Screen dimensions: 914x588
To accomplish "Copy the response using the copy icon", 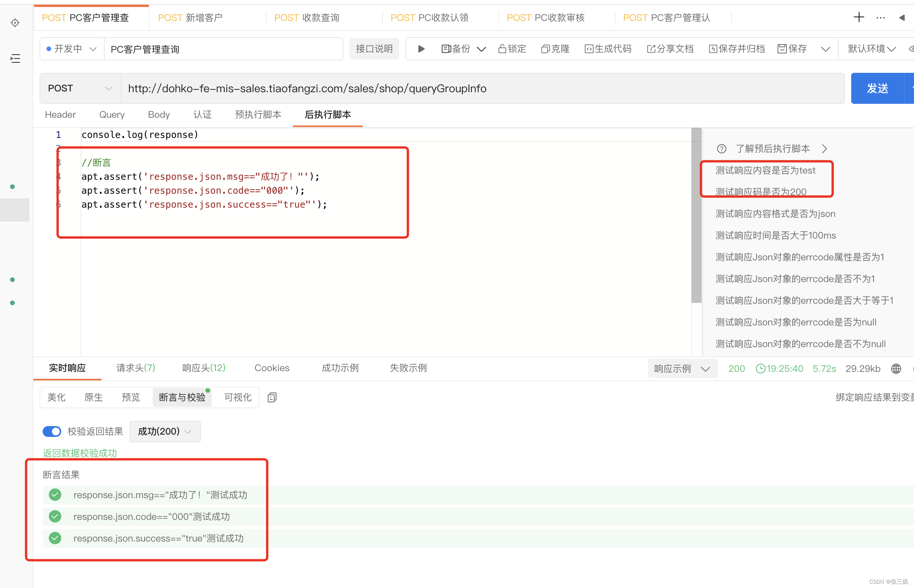I will pos(271,397).
